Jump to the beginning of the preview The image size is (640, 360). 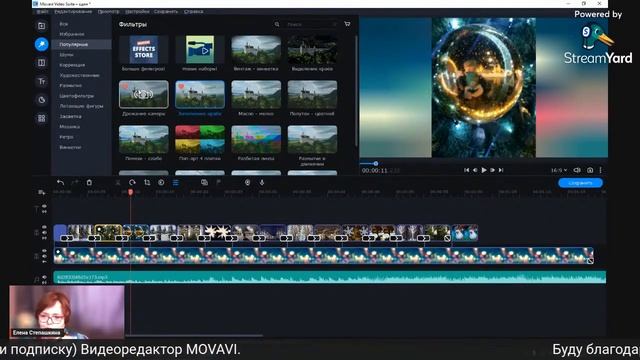[467, 170]
